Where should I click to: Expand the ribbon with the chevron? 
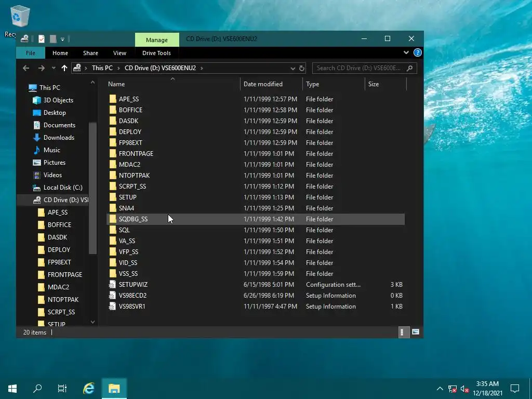coord(406,52)
